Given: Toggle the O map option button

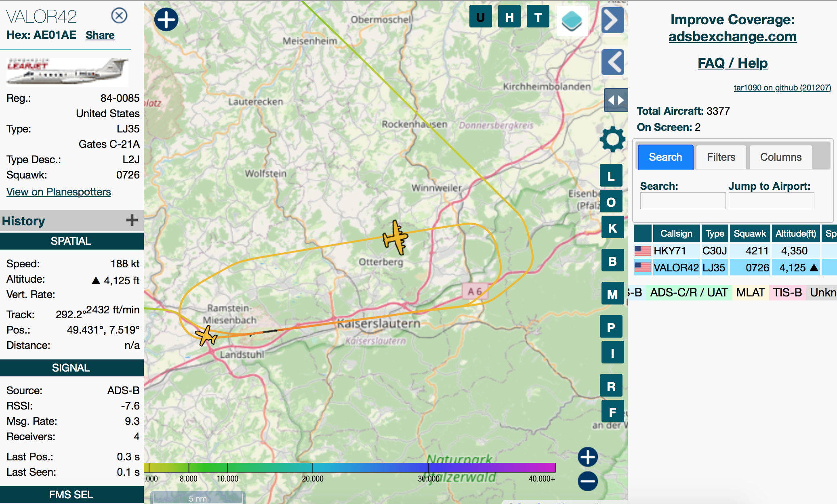Looking at the screenshot, I should [x=611, y=202].
